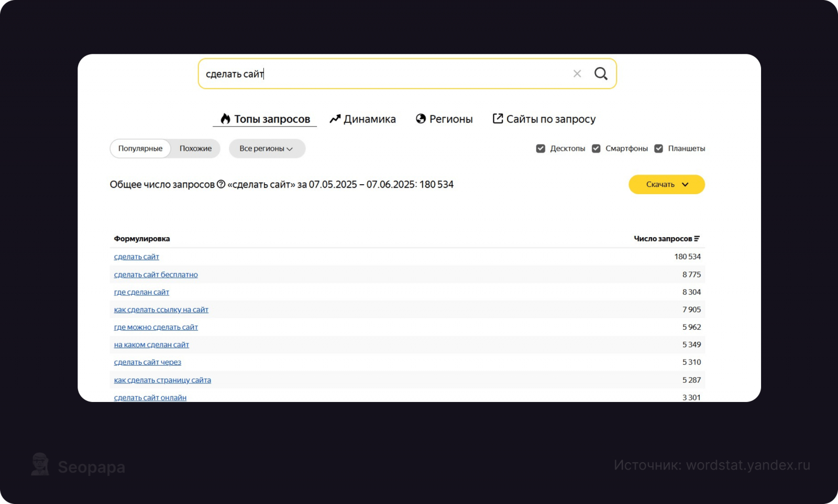
Task: Click the 7 905 request count
Action: [x=691, y=309]
